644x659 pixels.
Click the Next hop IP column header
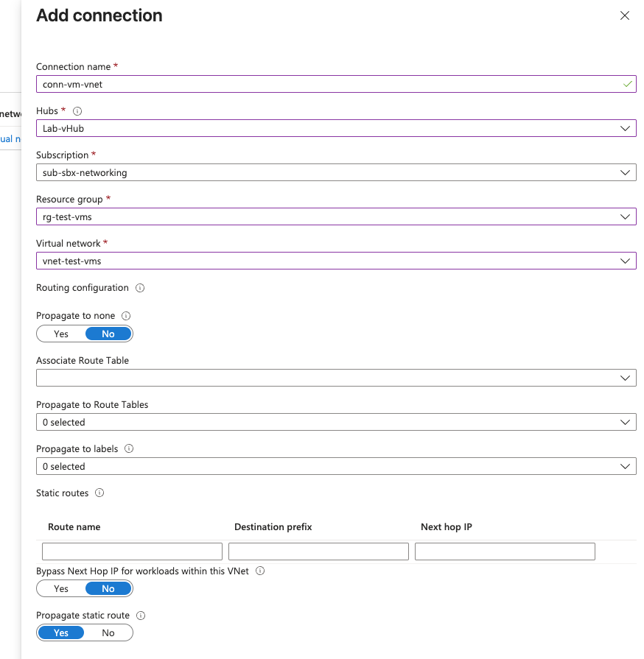pos(447,527)
